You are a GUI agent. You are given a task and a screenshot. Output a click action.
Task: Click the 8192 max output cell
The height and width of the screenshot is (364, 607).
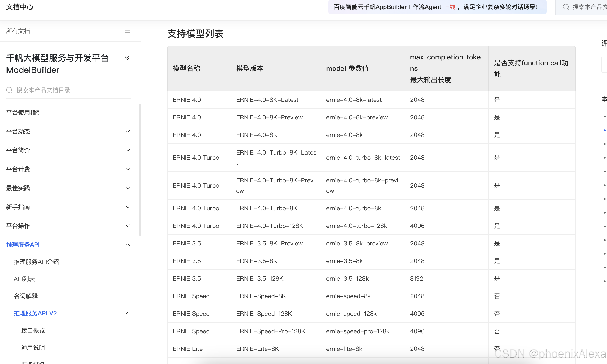[446, 279]
